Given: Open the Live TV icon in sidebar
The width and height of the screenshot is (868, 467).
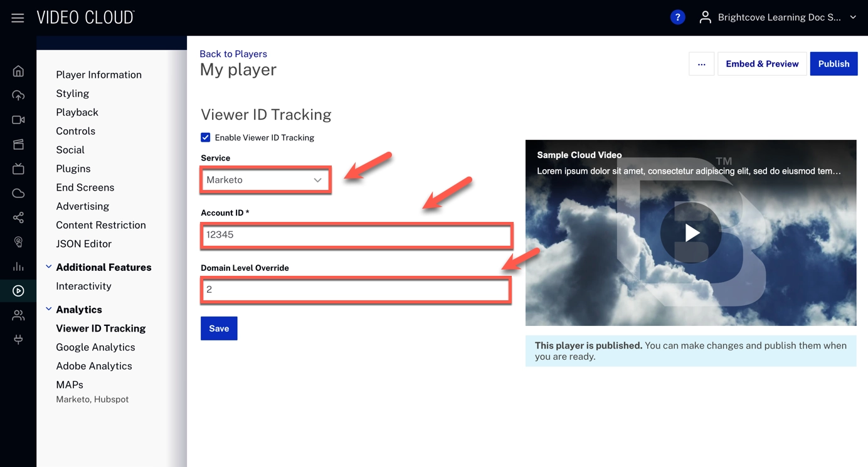Looking at the screenshot, I should pos(18,169).
